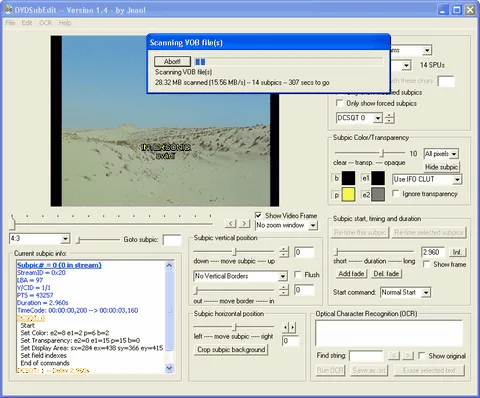
Task: Click the DCSQT spinner control
Action: [389, 118]
